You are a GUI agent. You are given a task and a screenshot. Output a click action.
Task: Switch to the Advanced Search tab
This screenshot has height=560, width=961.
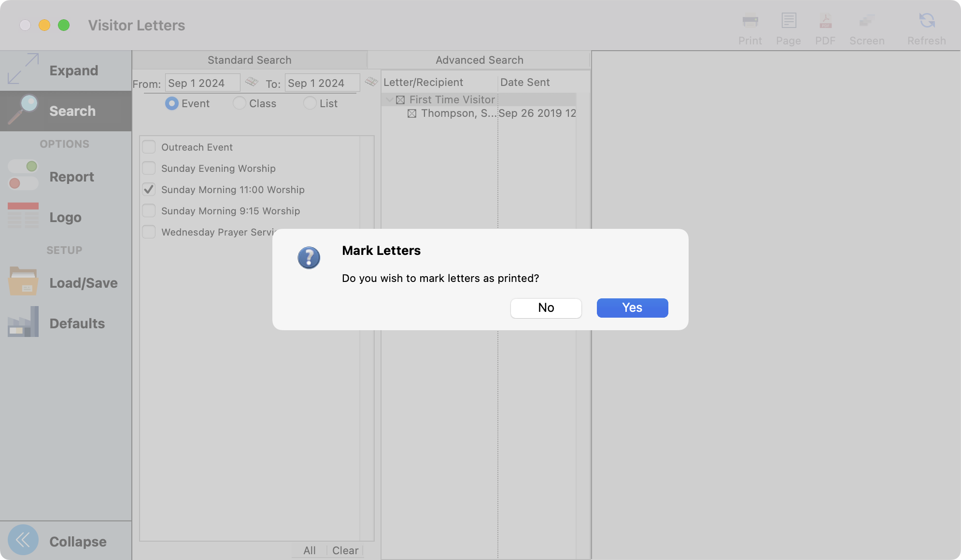[x=479, y=60]
